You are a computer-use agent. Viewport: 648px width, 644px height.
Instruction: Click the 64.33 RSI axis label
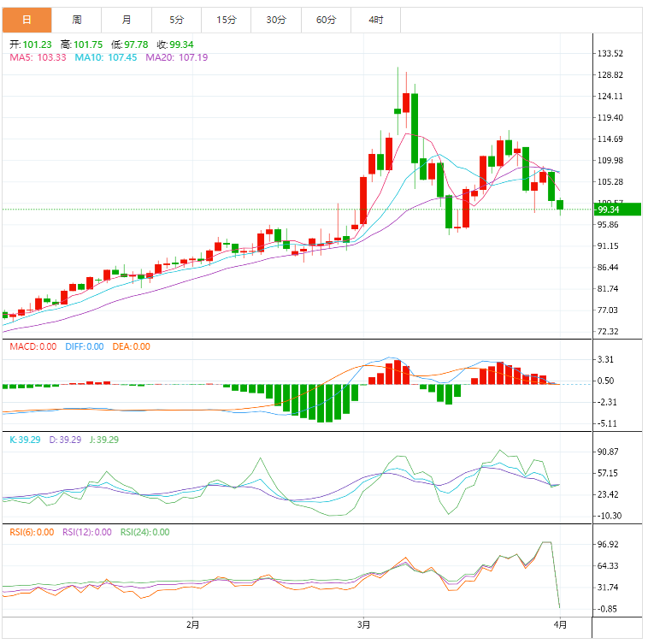(x=608, y=566)
